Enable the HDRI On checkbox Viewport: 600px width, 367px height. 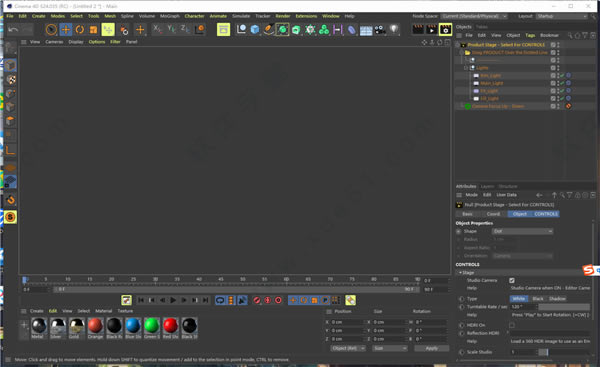[512, 325]
